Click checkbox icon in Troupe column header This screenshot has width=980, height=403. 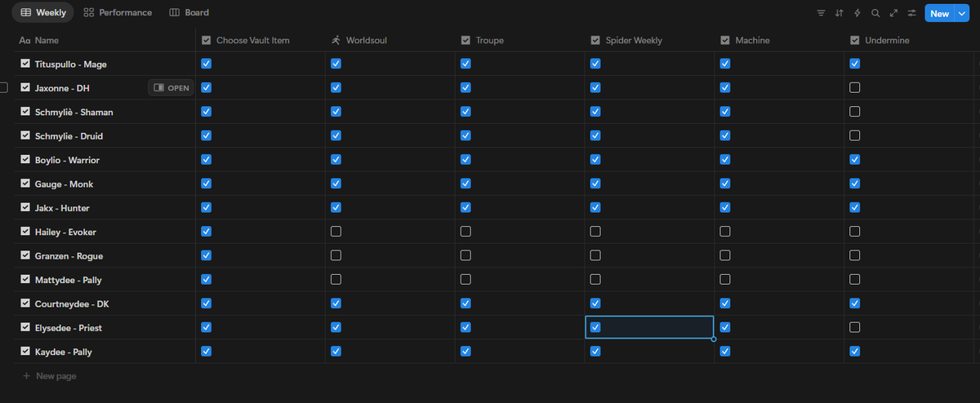(x=465, y=40)
